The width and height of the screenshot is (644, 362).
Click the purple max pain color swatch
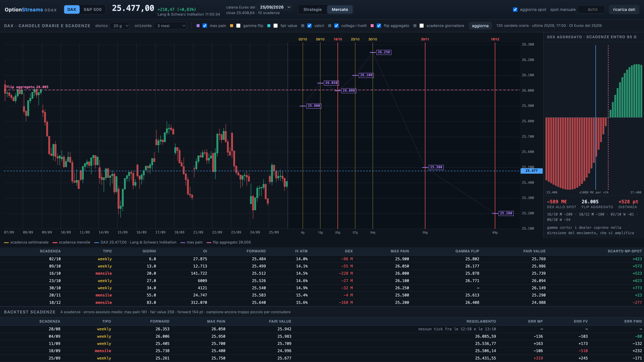click(x=198, y=26)
